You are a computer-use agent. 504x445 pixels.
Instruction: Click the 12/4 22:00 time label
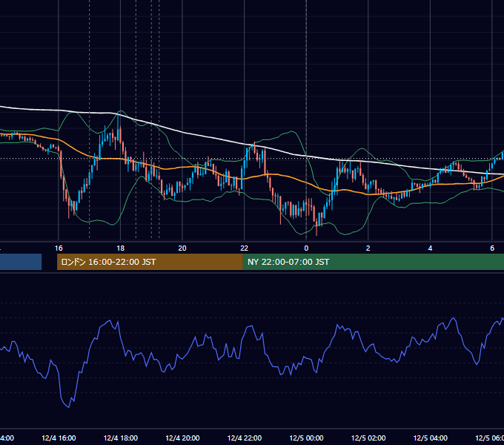click(245, 438)
